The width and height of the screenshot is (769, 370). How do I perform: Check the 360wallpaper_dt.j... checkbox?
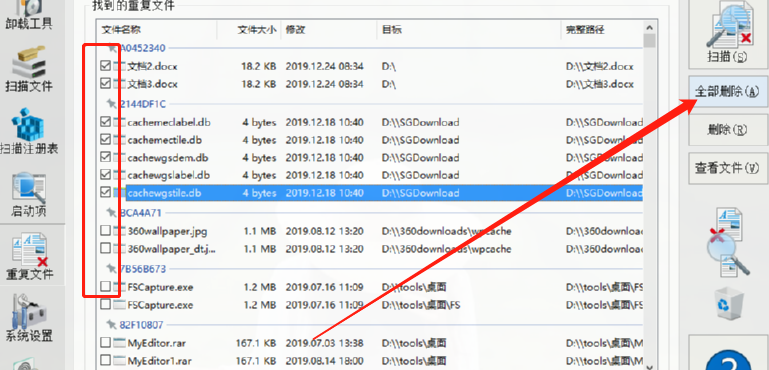click(x=105, y=248)
